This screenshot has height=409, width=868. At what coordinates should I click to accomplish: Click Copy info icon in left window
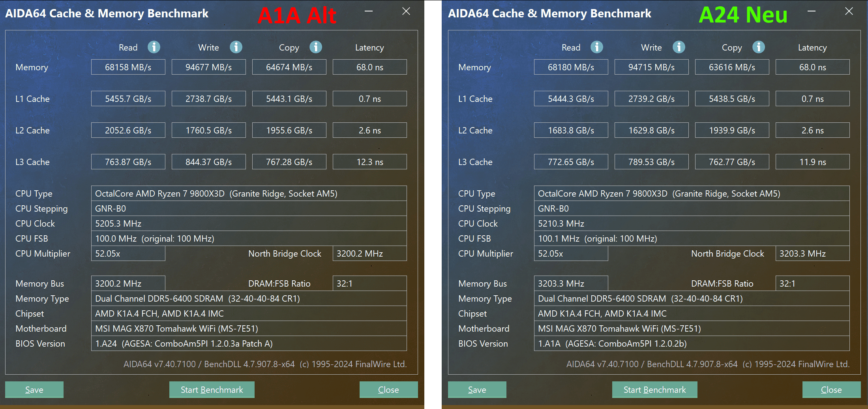click(x=316, y=47)
